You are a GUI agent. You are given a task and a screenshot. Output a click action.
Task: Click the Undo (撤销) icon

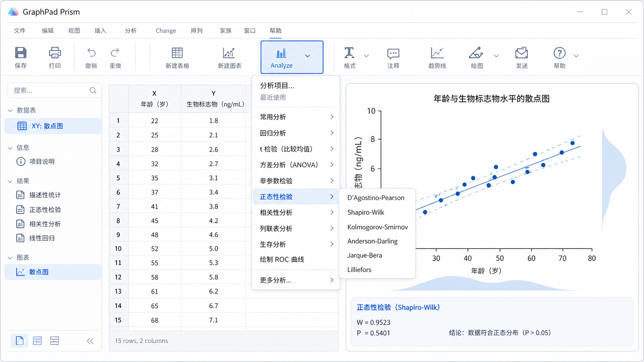[x=91, y=53]
